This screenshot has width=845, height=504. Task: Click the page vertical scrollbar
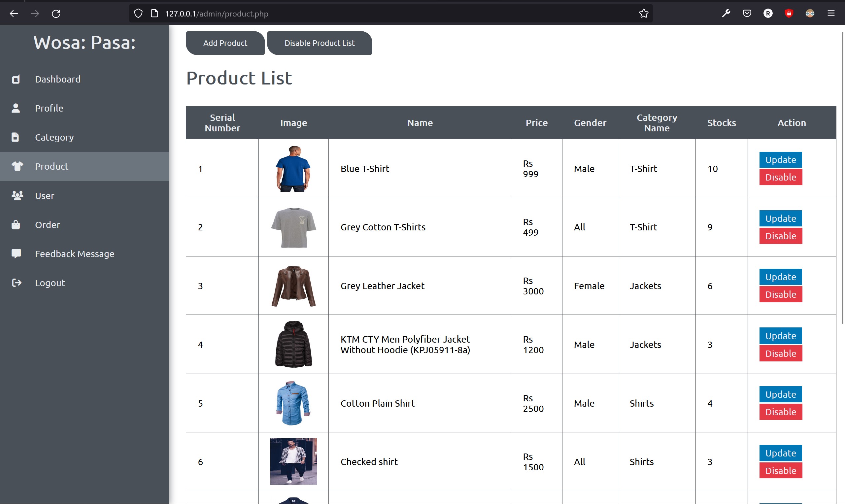point(842,177)
